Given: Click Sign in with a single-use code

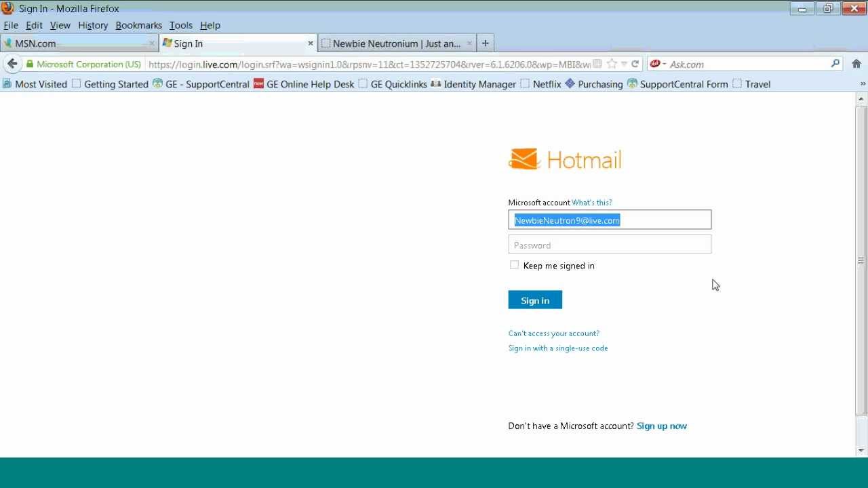Looking at the screenshot, I should pos(558,348).
